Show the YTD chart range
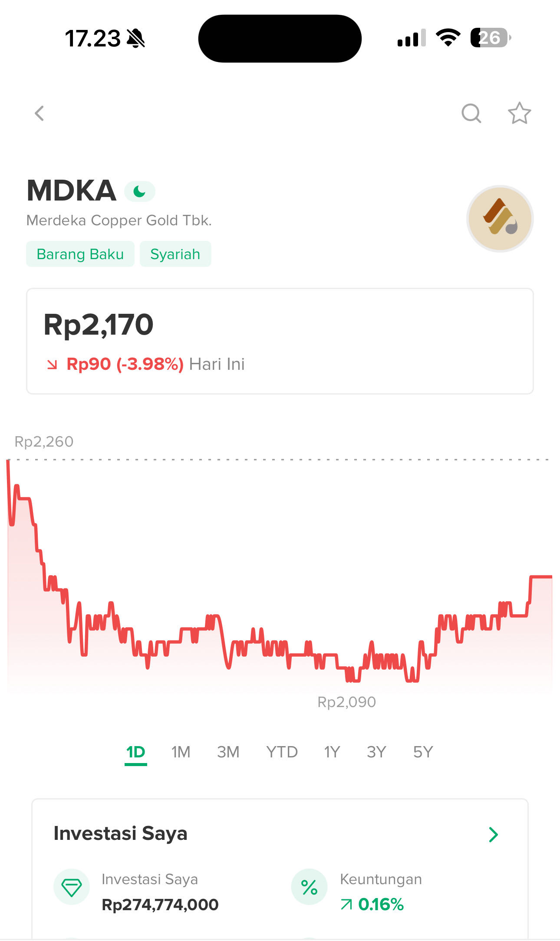The width and height of the screenshot is (560, 941). tap(282, 752)
